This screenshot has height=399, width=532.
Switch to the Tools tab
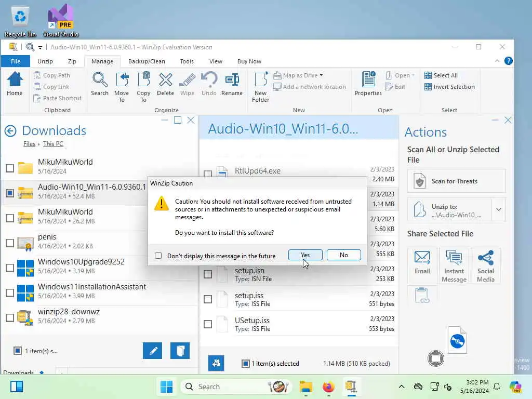click(187, 61)
